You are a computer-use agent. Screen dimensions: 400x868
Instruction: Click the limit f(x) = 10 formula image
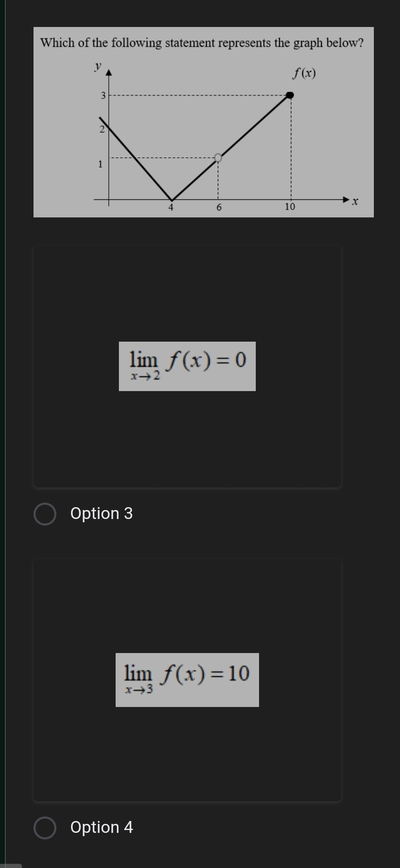pyautogui.click(x=187, y=680)
